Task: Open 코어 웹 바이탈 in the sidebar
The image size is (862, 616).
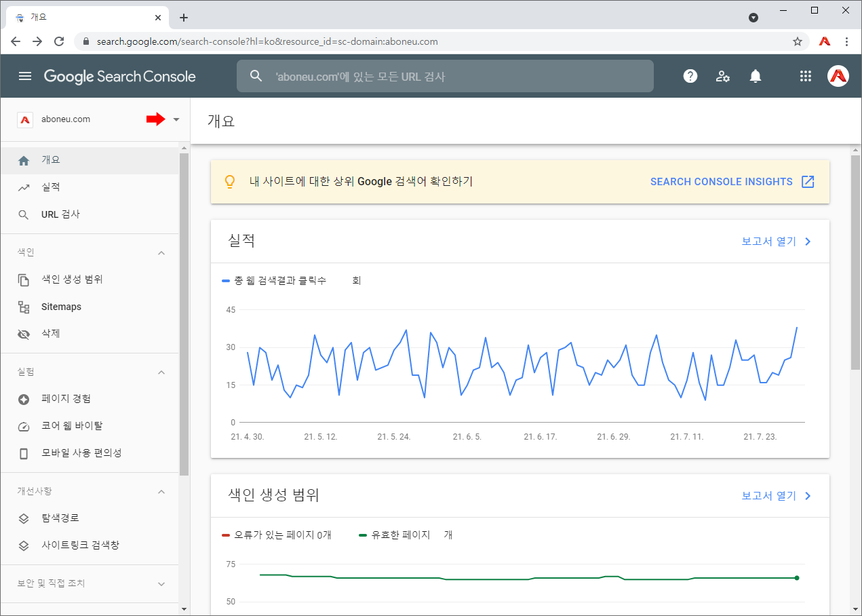Action: (x=90, y=426)
